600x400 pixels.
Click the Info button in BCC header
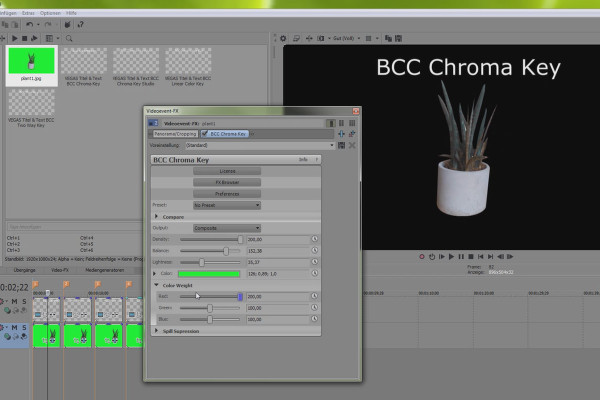tap(303, 160)
